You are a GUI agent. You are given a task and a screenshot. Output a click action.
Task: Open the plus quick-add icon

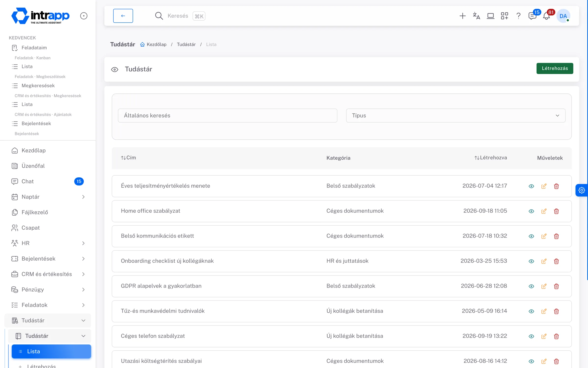coord(462,16)
